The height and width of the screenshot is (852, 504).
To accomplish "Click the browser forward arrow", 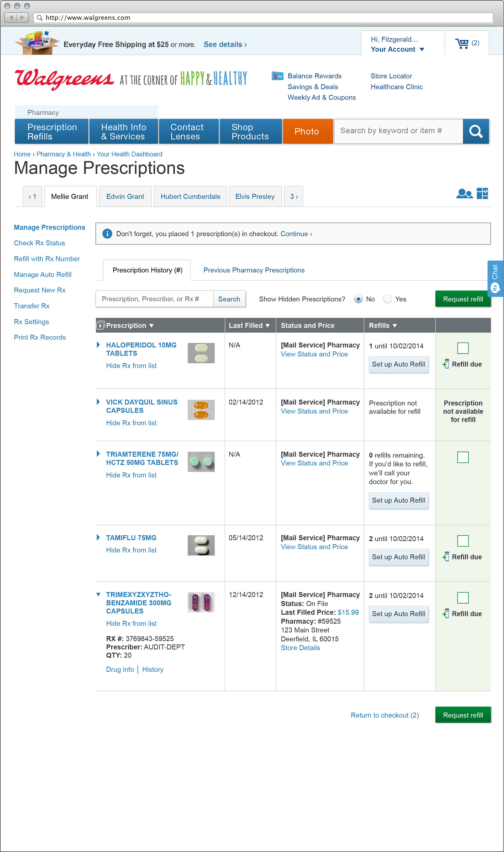I will (22, 17).
